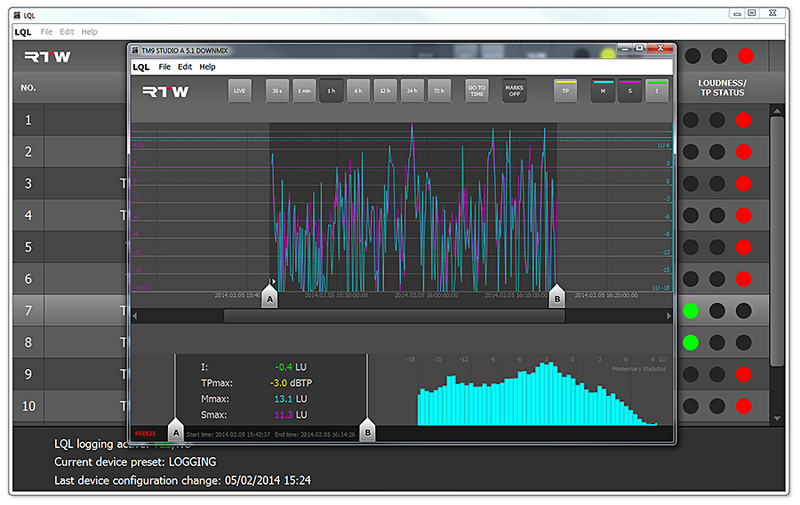
Task: Open the File menu in TM9 window
Action: point(164,67)
